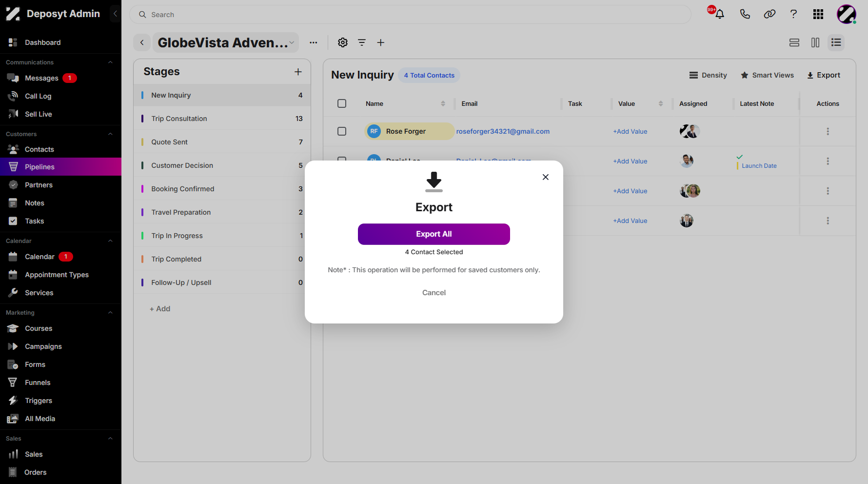Open the GlobeVista Adven... pipeline dropdown
Viewport: 868px width, 484px height.
coord(226,42)
